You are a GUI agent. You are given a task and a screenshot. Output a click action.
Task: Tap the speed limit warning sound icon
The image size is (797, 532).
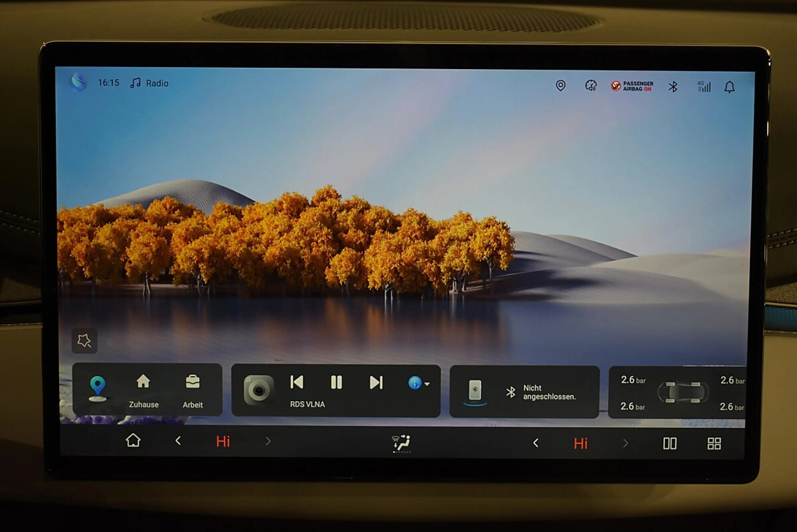pos(591,86)
